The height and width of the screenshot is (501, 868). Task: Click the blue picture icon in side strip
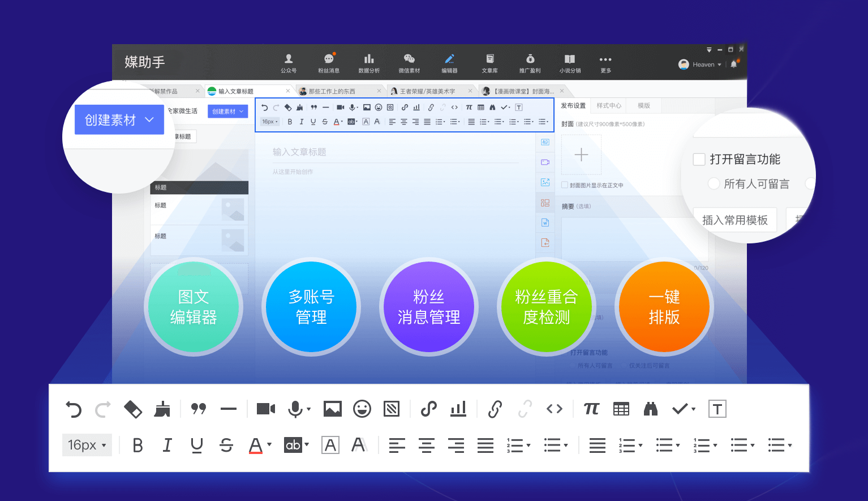(x=545, y=182)
